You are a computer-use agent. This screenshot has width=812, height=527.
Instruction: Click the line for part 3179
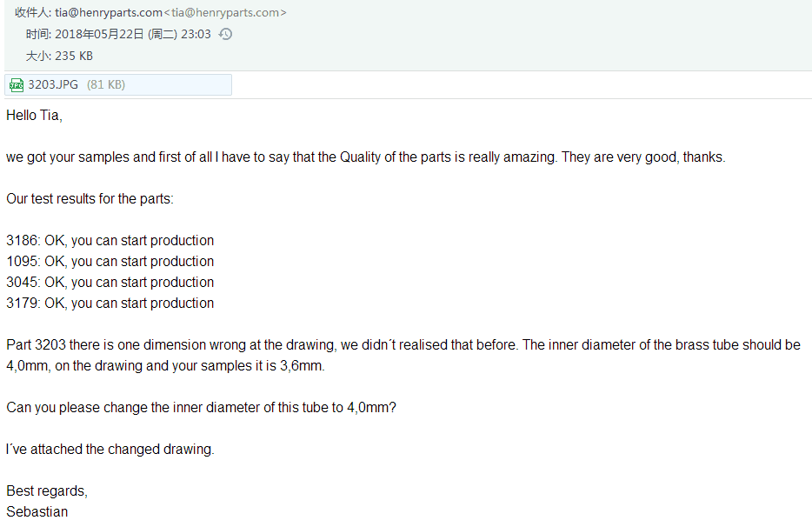[x=110, y=303]
